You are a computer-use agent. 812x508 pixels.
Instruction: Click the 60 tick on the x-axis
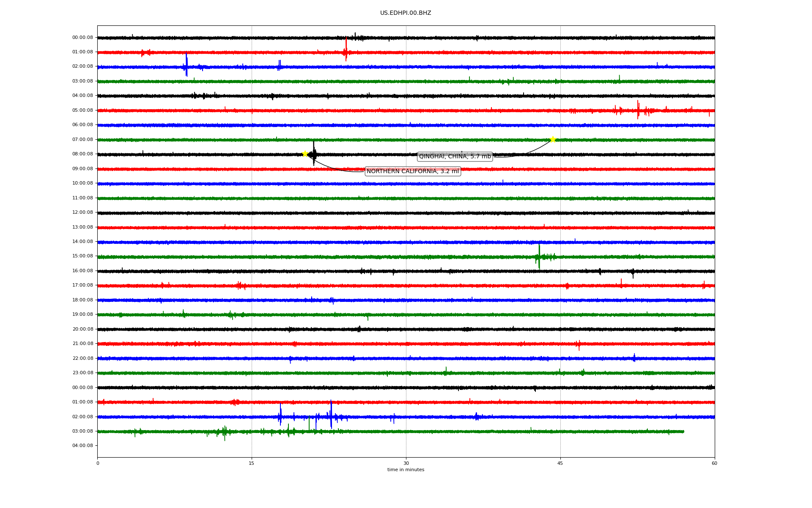click(x=714, y=463)
